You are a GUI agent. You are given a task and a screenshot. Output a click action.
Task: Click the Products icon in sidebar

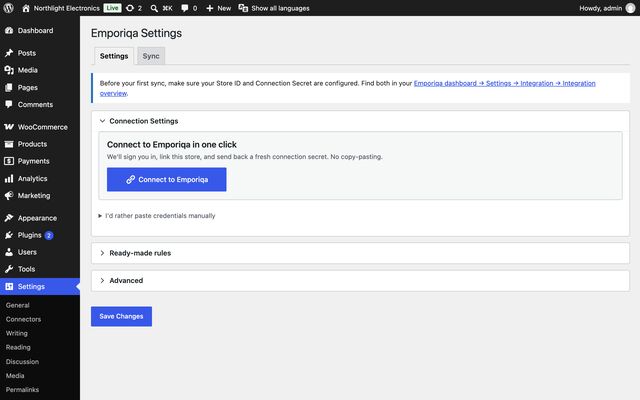pyautogui.click(x=9, y=144)
